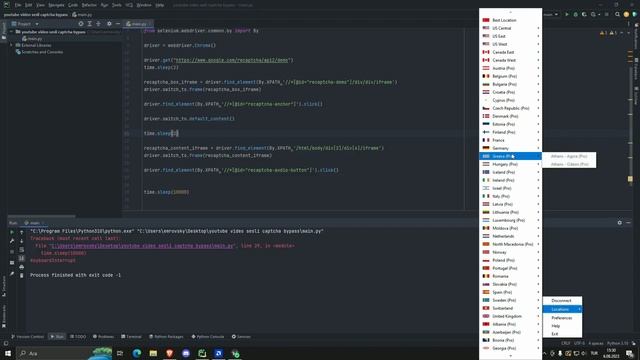Collapse the youtube video project folder

pos(12,31)
